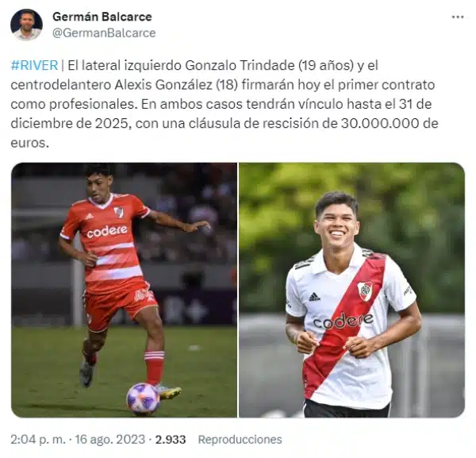
Task: Click the River Plate crest on white jersey
Action: point(365,291)
